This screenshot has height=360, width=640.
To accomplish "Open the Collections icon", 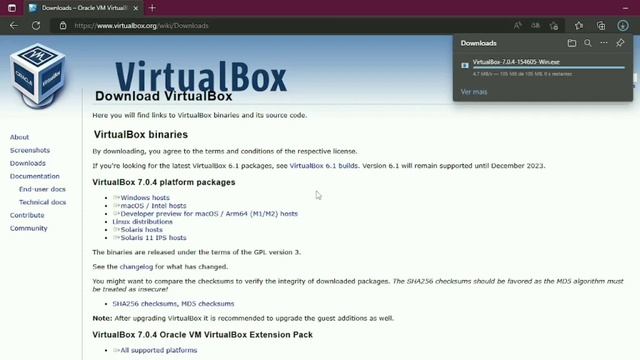I will pos(601,26).
